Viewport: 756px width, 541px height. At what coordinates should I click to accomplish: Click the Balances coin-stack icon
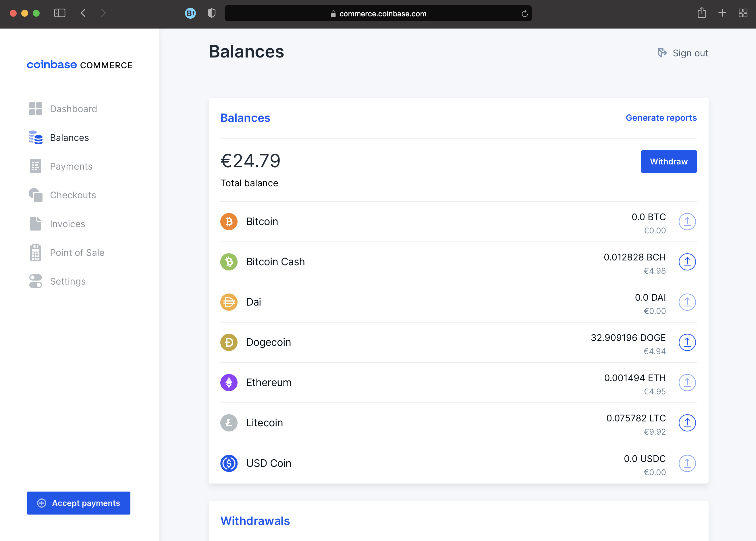[35, 138]
